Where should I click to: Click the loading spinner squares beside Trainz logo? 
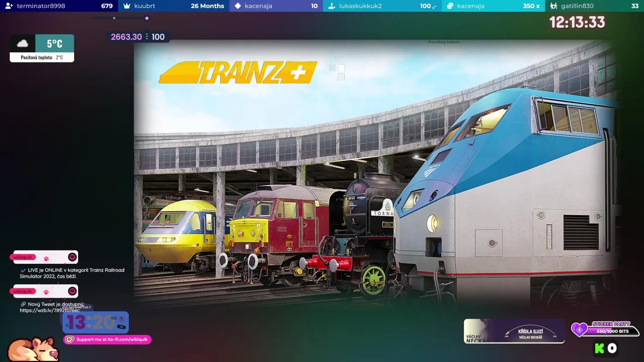point(337,72)
